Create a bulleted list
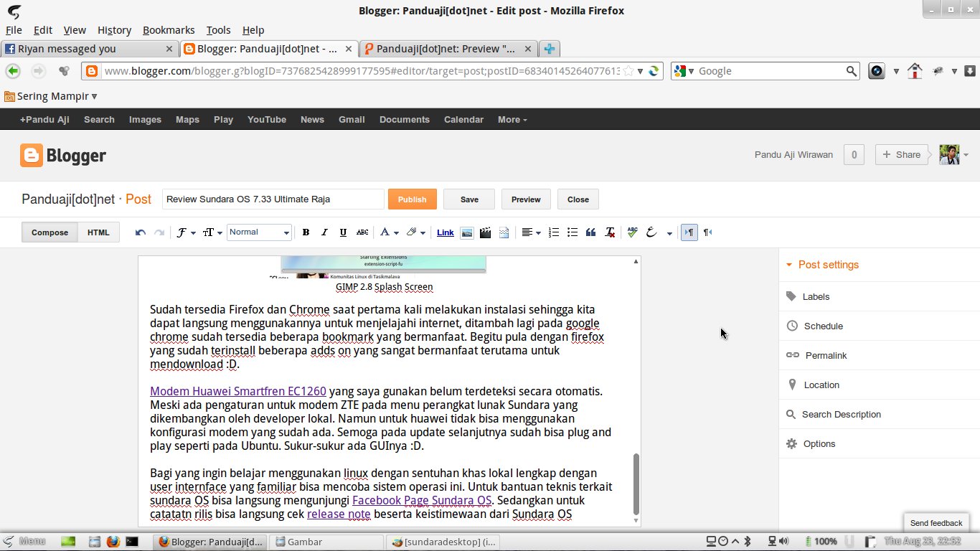980x551 pixels. tap(572, 232)
